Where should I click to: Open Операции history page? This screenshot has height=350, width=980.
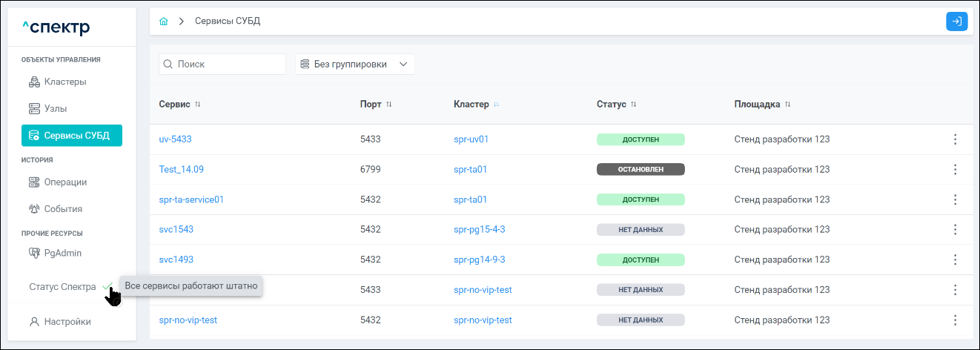(x=65, y=182)
